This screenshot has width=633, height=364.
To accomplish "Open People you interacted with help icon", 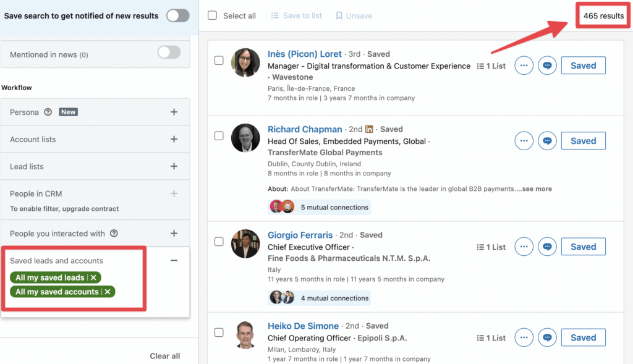I will pyautogui.click(x=114, y=233).
